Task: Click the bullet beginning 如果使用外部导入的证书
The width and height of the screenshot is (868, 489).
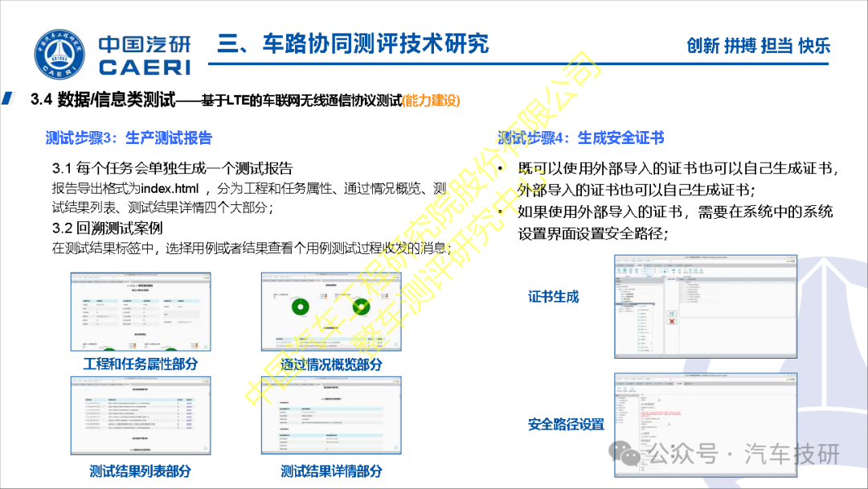Action: pyautogui.click(x=675, y=222)
